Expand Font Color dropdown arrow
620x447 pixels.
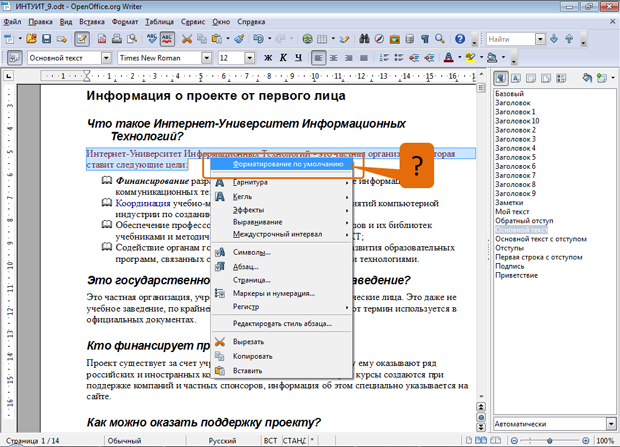pos(459,58)
